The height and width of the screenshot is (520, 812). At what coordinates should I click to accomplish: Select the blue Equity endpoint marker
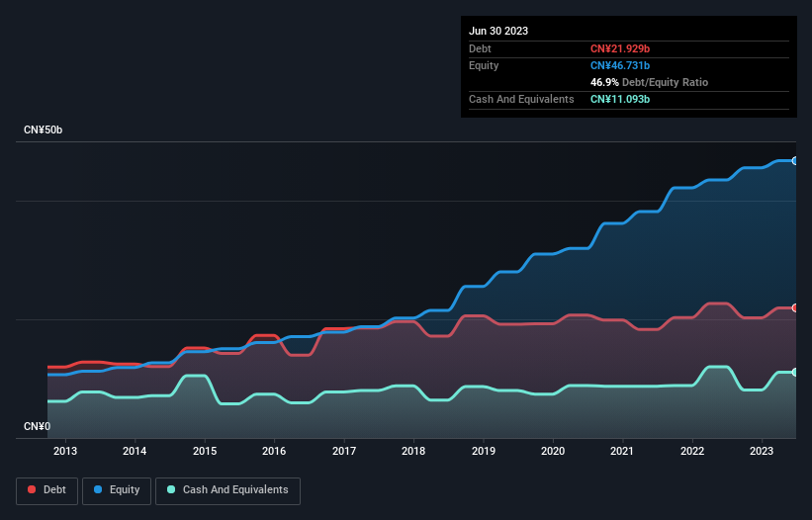coord(795,161)
